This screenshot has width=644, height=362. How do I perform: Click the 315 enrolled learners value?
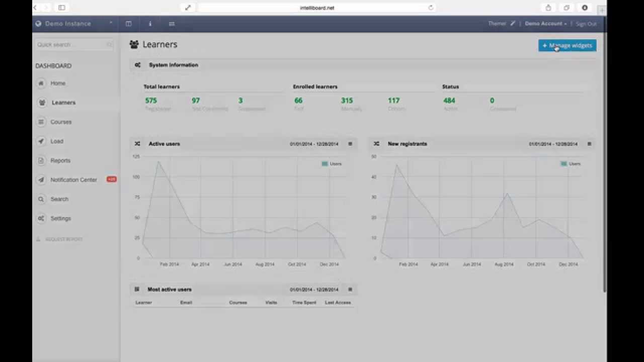(x=347, y=101)
